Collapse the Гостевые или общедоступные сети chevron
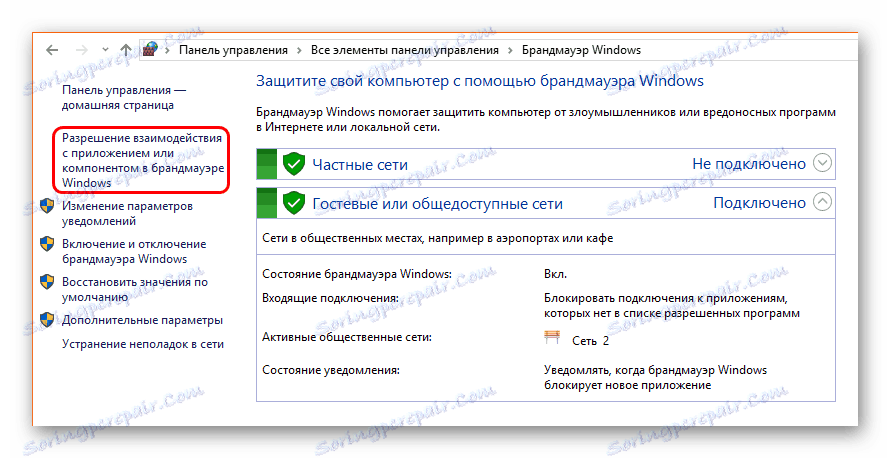The image size is (890, 458). (x=822, y=202)
